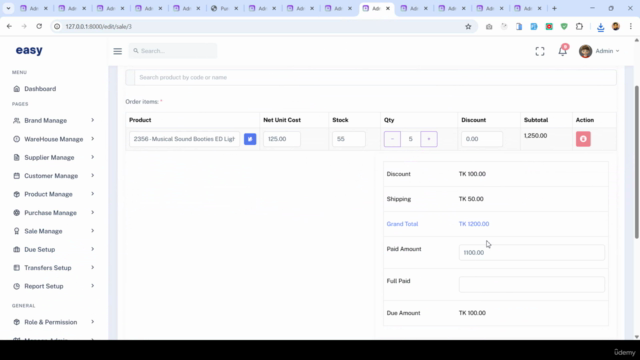Open Product Manage menu item
640x360 pixels.
click(48, 194)
